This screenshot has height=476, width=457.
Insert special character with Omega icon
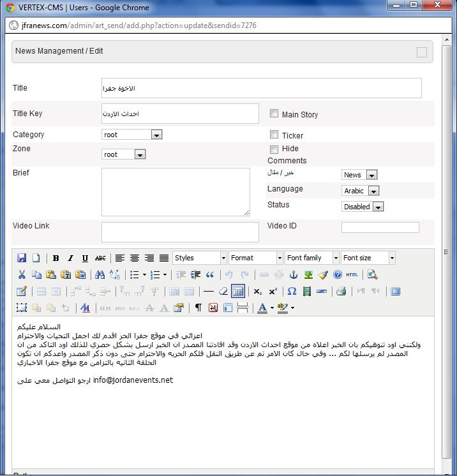[x=292, y=291]
